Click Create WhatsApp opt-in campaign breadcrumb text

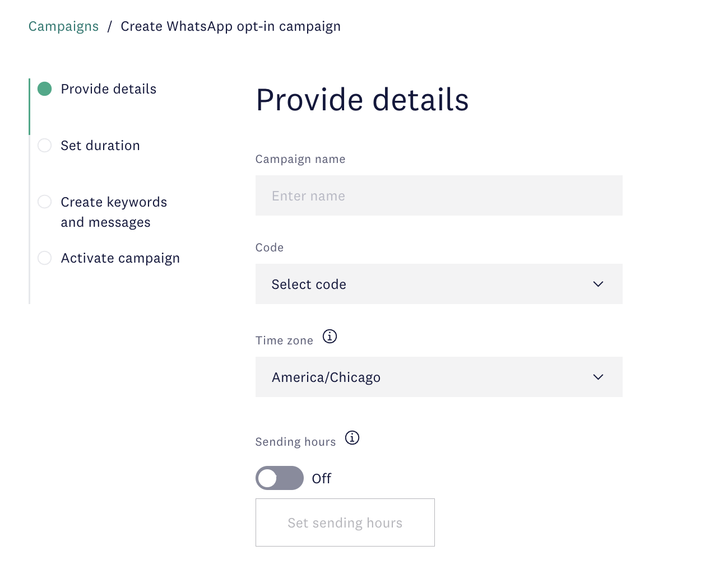231,26
